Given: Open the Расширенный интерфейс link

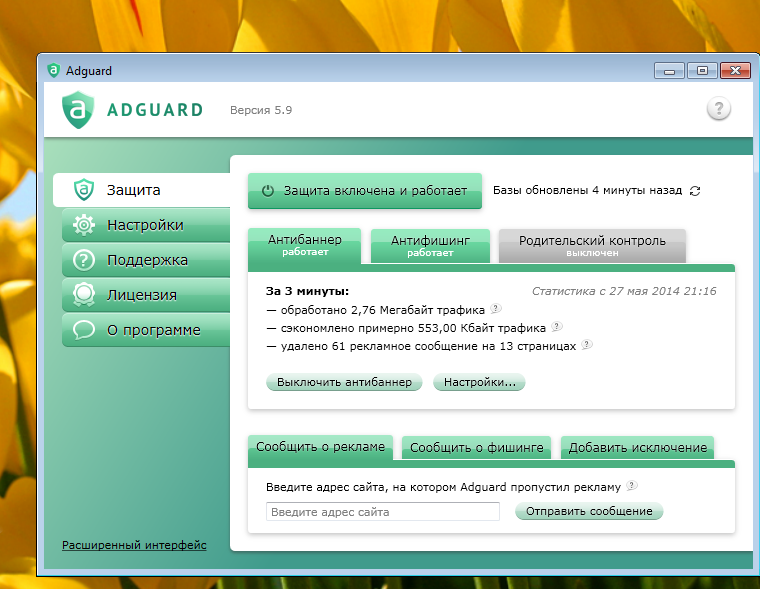Looking at the screenshot, I should [134, 545].
